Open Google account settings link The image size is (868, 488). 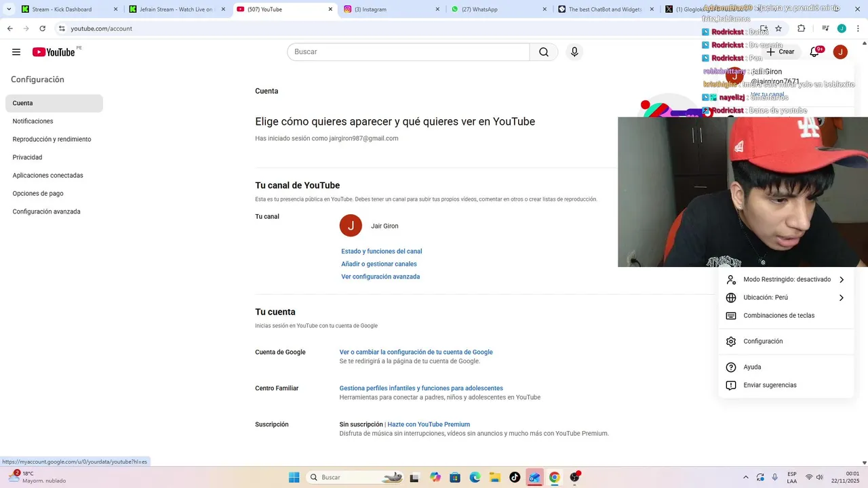click(416, 352)
